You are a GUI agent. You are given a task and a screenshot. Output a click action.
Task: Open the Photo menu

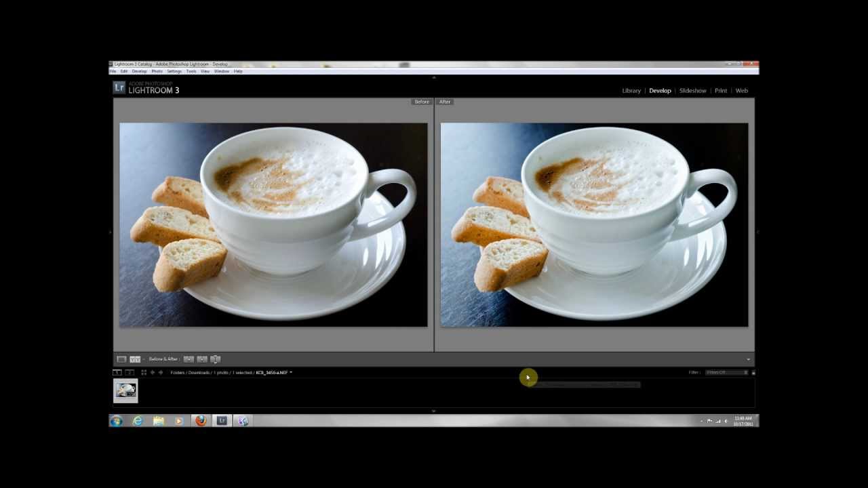157,71
